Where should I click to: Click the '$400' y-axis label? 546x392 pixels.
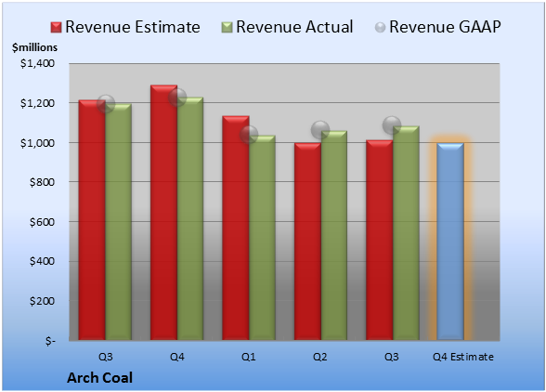(42, 261)
